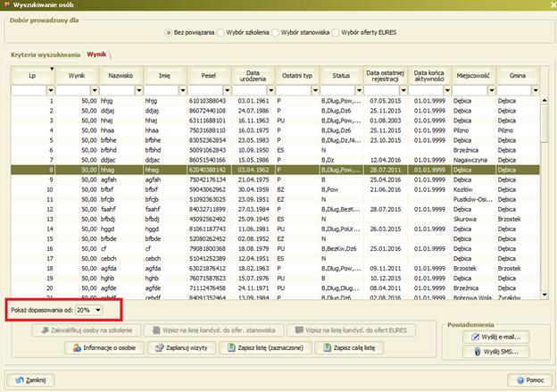The image size is (557, 392).
Task: Click the question-mark icon on 'Pomoc'
Action: [520, 380]
